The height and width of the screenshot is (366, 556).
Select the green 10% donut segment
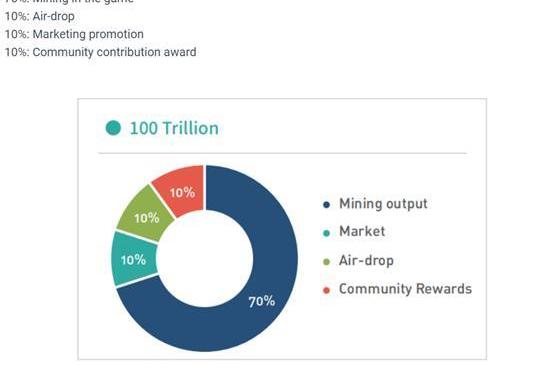[145, 215]
